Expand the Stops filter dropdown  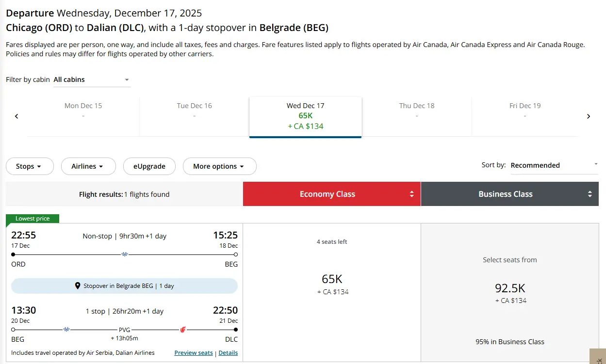(x=30, y=166)
